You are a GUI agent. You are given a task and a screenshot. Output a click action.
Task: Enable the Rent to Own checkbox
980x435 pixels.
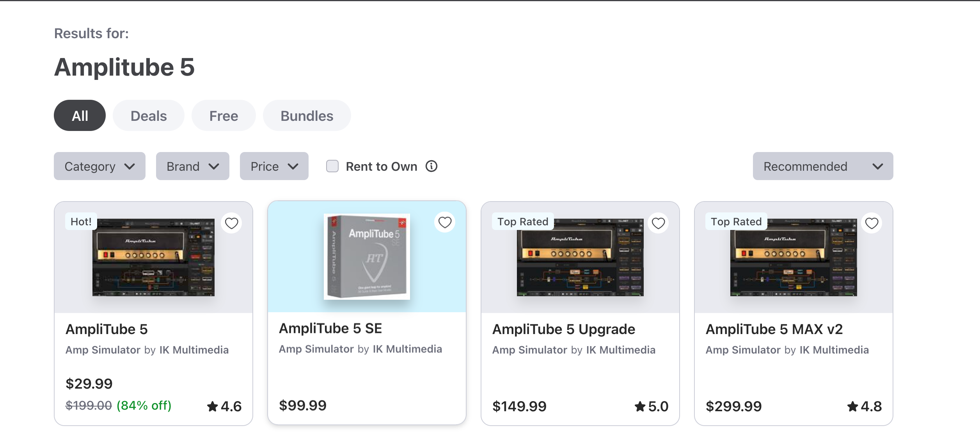(x=332, y=166)
